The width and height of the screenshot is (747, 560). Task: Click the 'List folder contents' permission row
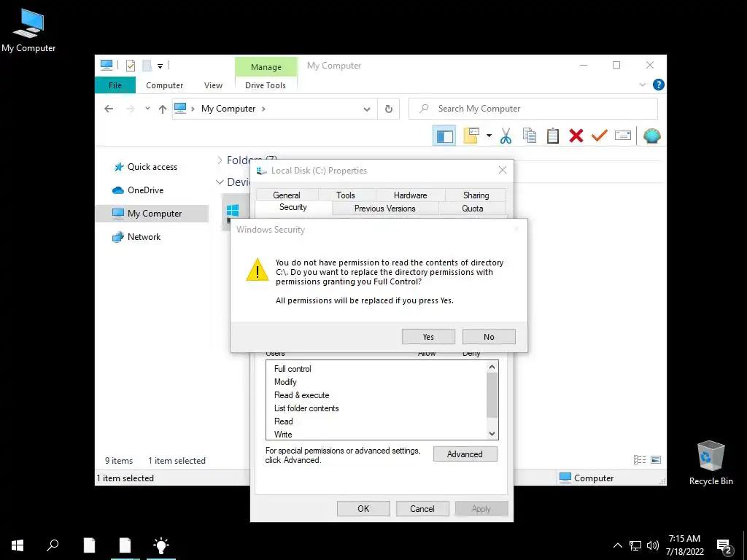point(376,408)
